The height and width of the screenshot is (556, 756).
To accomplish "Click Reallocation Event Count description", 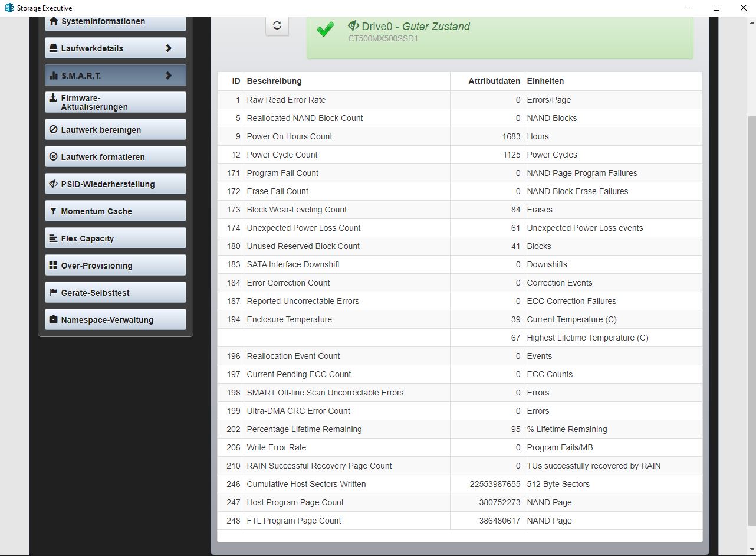I will pos(293,356).
